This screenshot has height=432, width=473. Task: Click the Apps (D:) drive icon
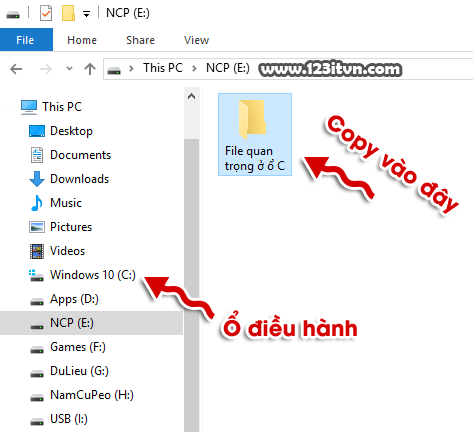point(37,302)
